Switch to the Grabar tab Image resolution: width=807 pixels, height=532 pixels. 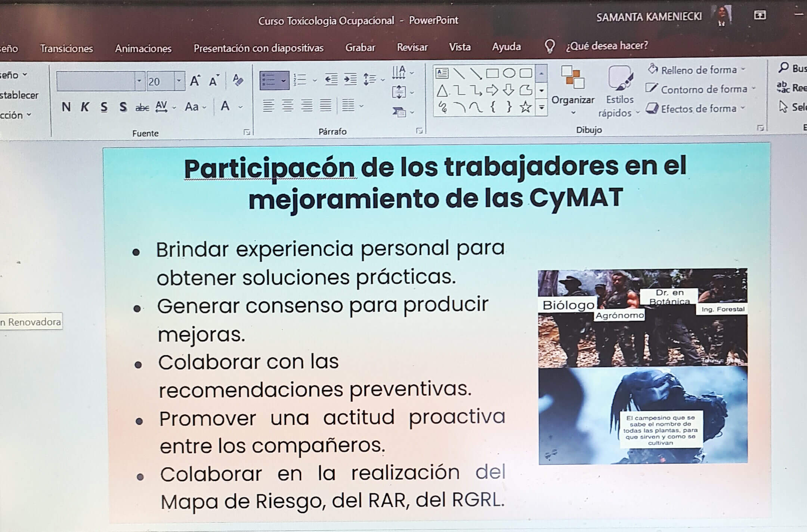click(360, 47)
